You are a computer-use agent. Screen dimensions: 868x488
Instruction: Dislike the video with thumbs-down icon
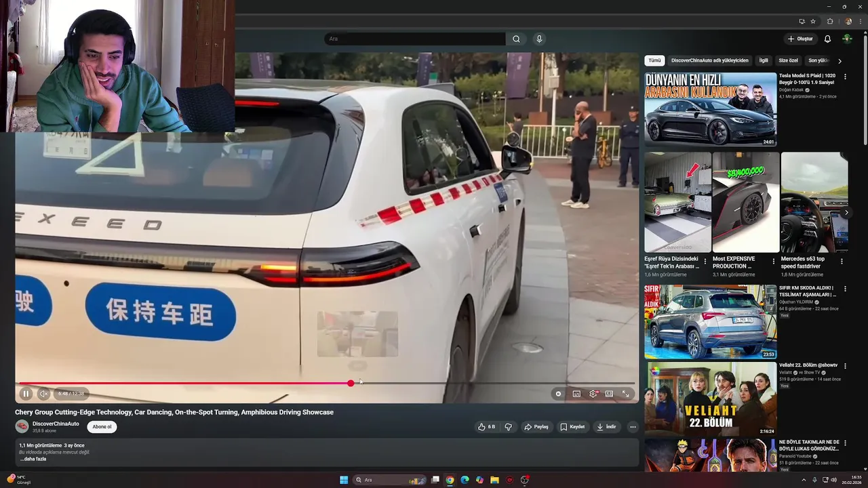(508, 427)
